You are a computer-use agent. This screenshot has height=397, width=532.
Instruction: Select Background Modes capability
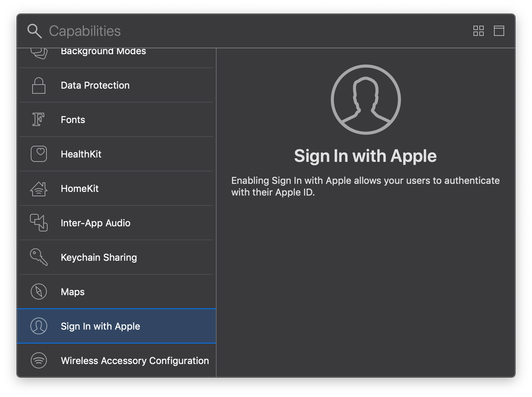pos(116,58)
